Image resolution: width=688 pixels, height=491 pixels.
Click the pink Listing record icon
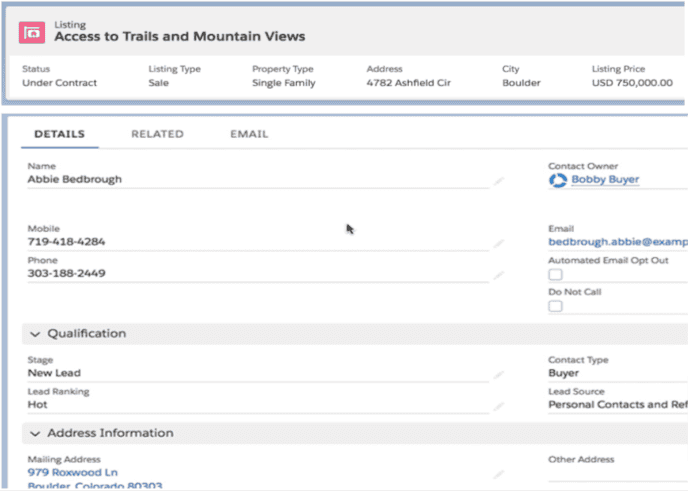pos(33,32)
